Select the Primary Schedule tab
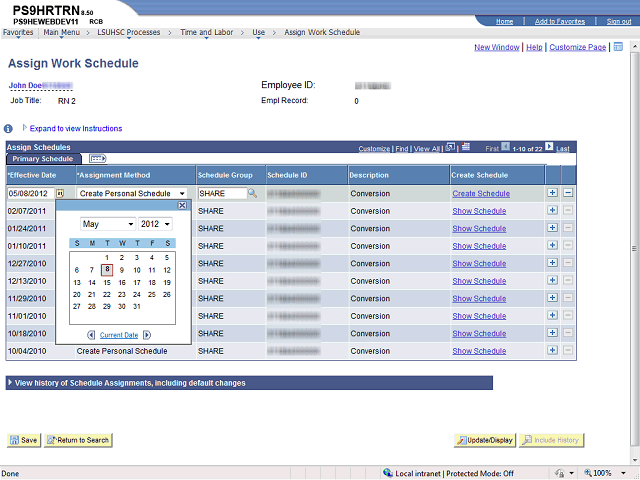640x480 pixels. tap(42, 159)
